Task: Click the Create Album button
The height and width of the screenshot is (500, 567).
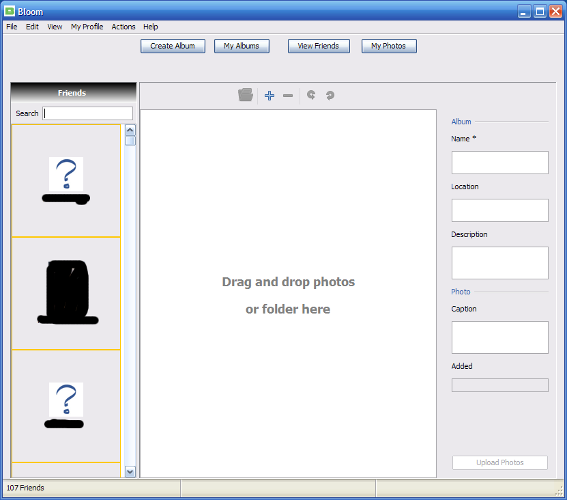Action: point(173,46)
